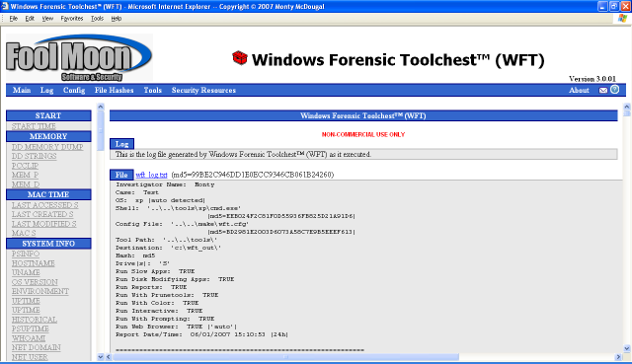The image size is (632, 364).
Task: Click the horizontal scroll right arrow
Action: click(618, 357)
